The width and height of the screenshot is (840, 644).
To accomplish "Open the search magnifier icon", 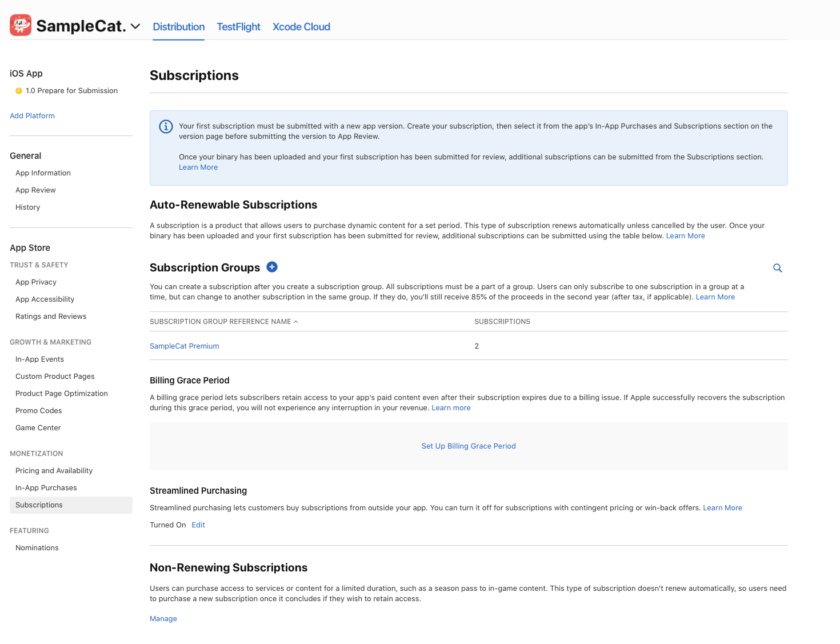I will (x=777, y=267).
